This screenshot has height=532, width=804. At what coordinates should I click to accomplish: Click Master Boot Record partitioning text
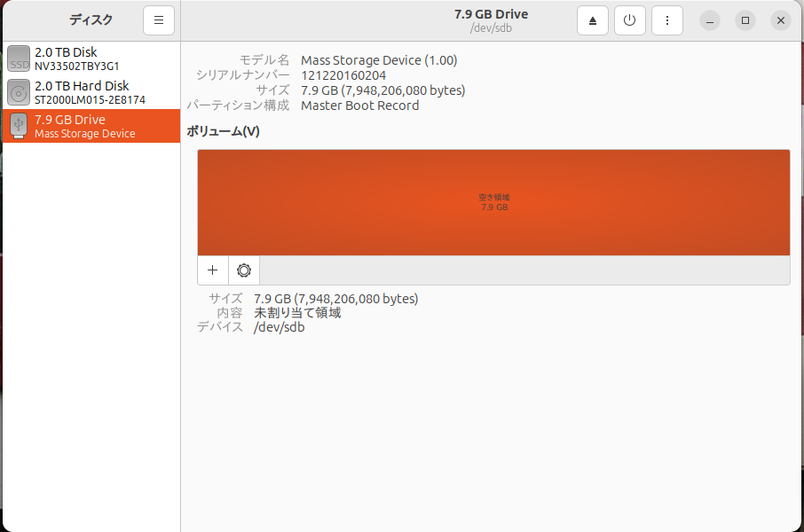pyautogui.click(x=360, y=106)
